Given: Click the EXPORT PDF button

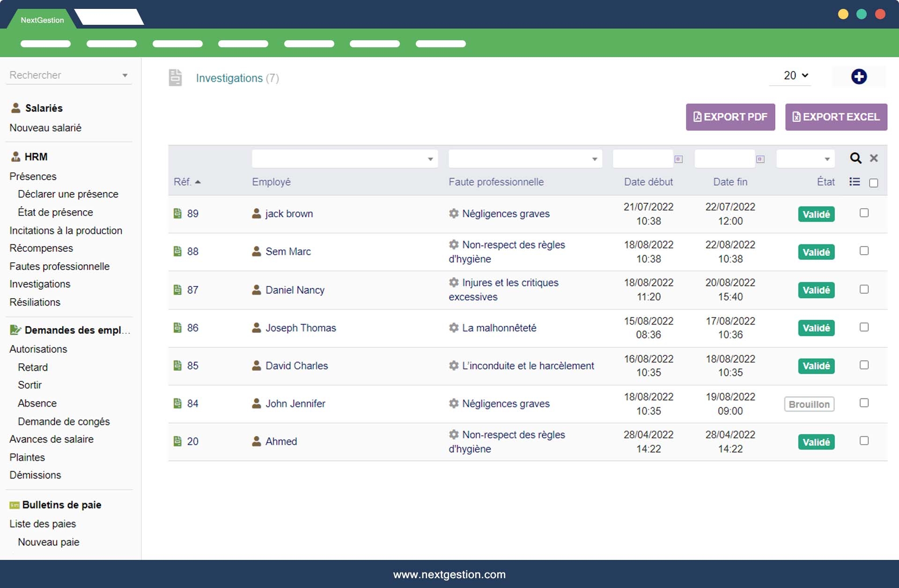Looking at the screenshot, I should point(730,117).
